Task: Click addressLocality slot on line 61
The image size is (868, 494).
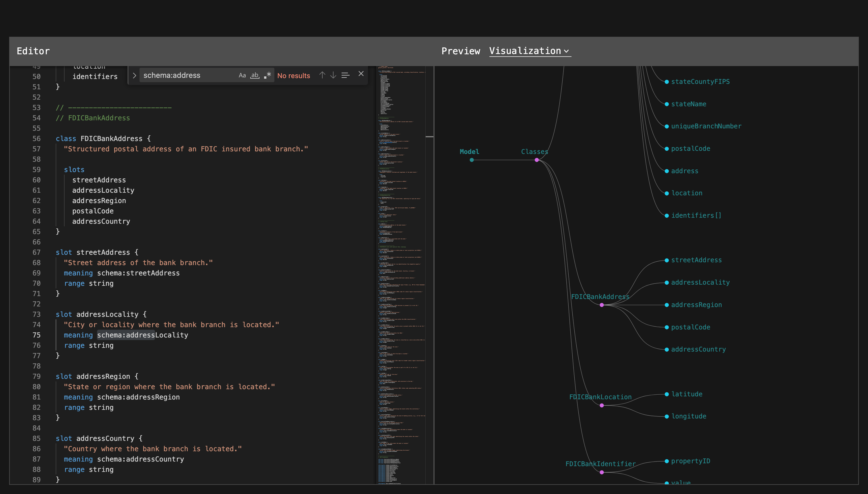Action: click(x=103, y=190)
